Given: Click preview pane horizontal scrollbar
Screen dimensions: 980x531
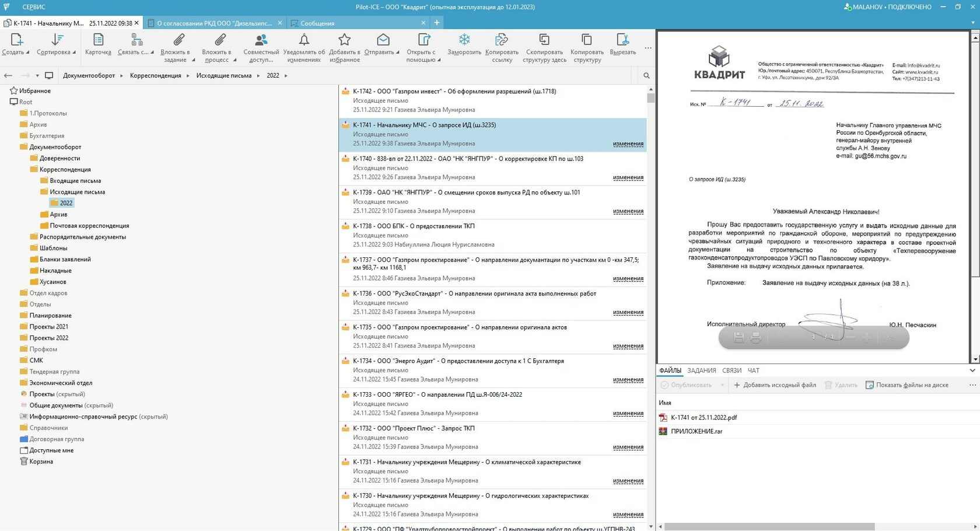Looking at the screenshot, I should pyautogui.click(x=769, y=526).
